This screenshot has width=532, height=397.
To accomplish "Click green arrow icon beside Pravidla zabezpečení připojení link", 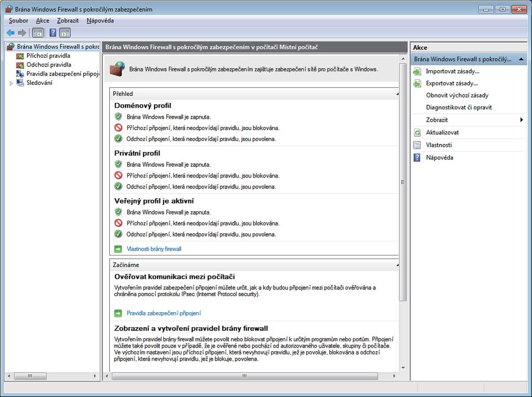I will tap(118, 313).
